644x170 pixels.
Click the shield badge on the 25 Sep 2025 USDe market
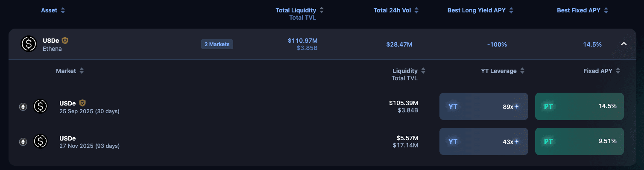82,103
